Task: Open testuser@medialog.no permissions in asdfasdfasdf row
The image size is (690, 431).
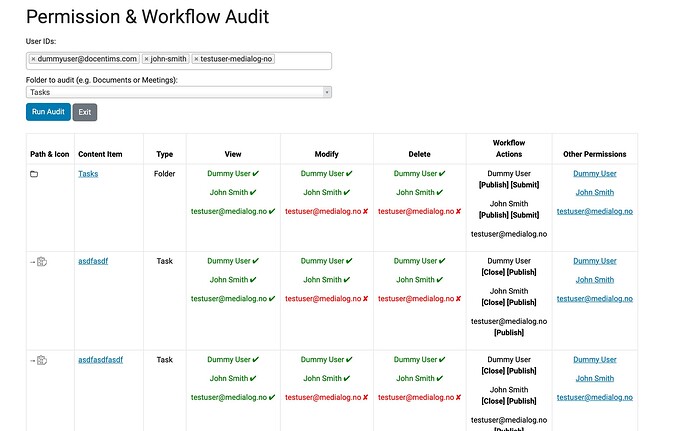Action: (595, 398)
